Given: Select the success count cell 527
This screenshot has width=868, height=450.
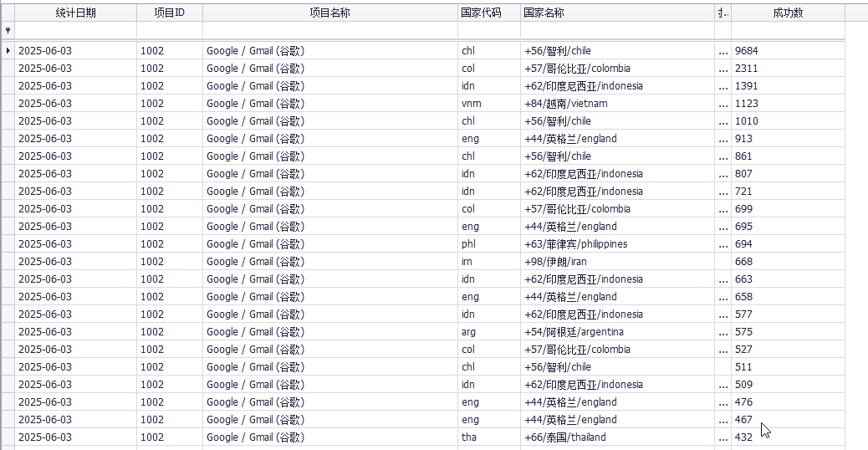Looking at the screenshot, I should coord(788,350).
